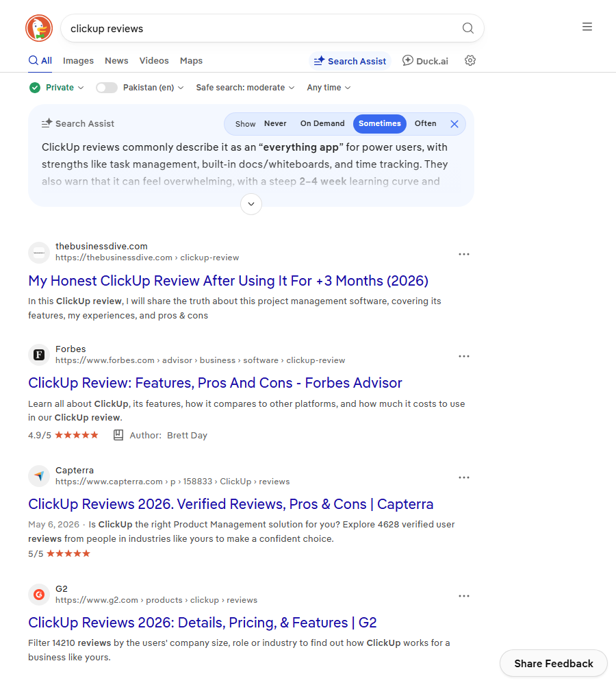Click the Capterra favicon
The width and height of the screenshot is (616, 685).
pyautogui.click(x=39, y=476)
